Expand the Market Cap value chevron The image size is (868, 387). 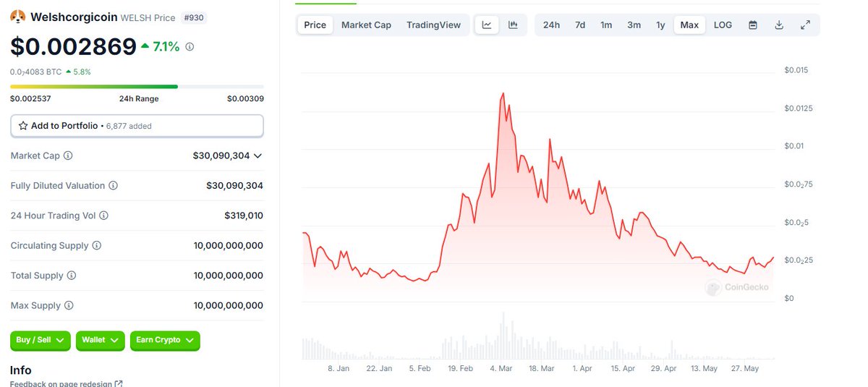pos(258,156)
